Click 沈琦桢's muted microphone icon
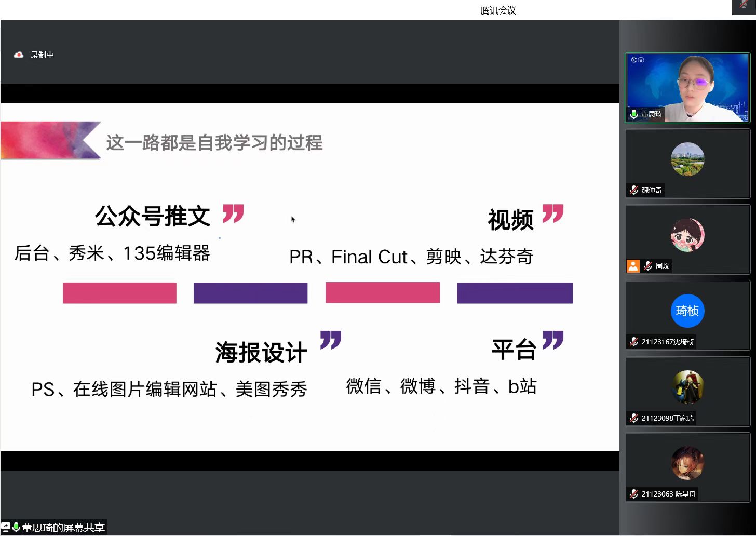Viewport: 756px width, 536px height. tap(634, 342)
